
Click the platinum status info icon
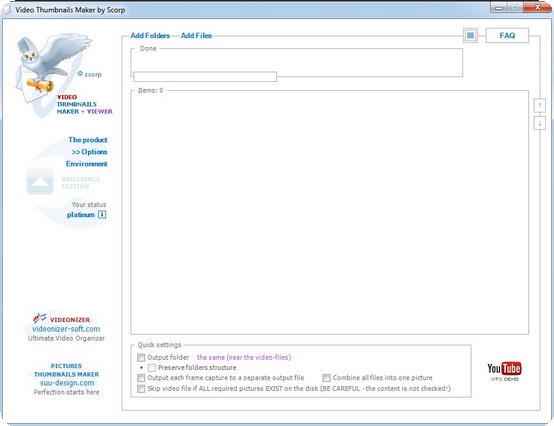click(x=102, y=214)
